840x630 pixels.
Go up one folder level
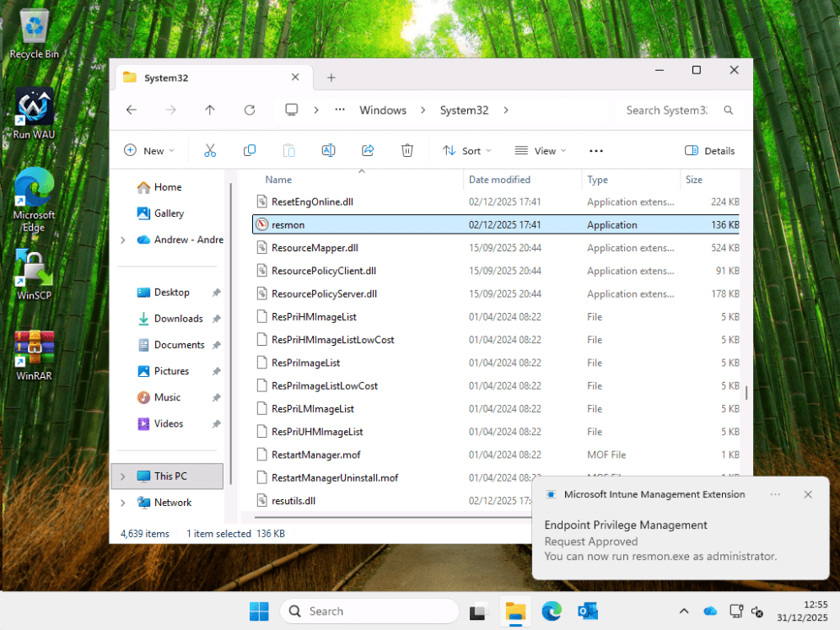coord(210,110)
